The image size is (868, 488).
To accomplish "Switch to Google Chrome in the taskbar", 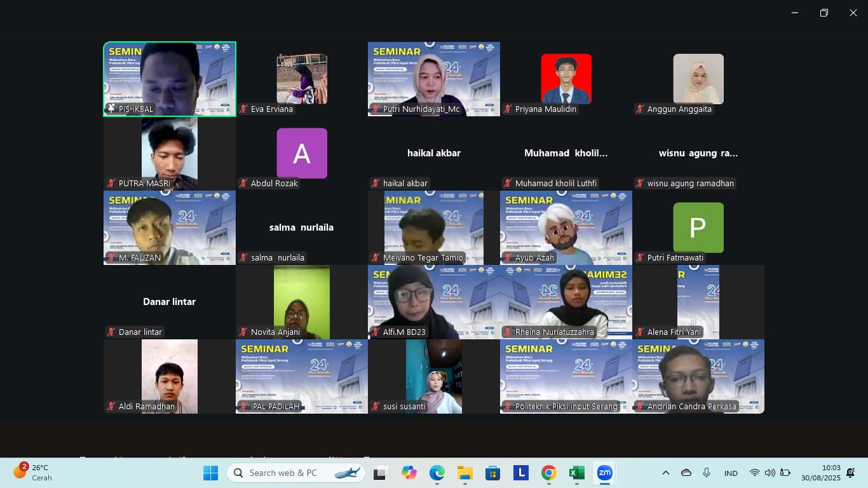I will 549,473.
